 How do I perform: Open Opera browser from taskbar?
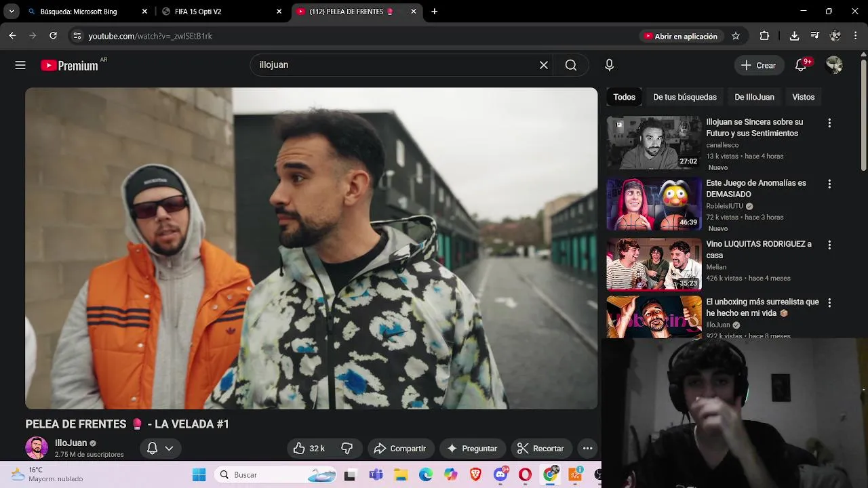(x=525, y=475)
